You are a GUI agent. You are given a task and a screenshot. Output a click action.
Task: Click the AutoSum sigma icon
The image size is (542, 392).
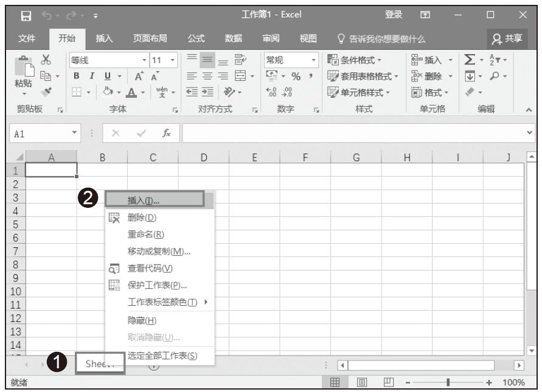point(469,61)
